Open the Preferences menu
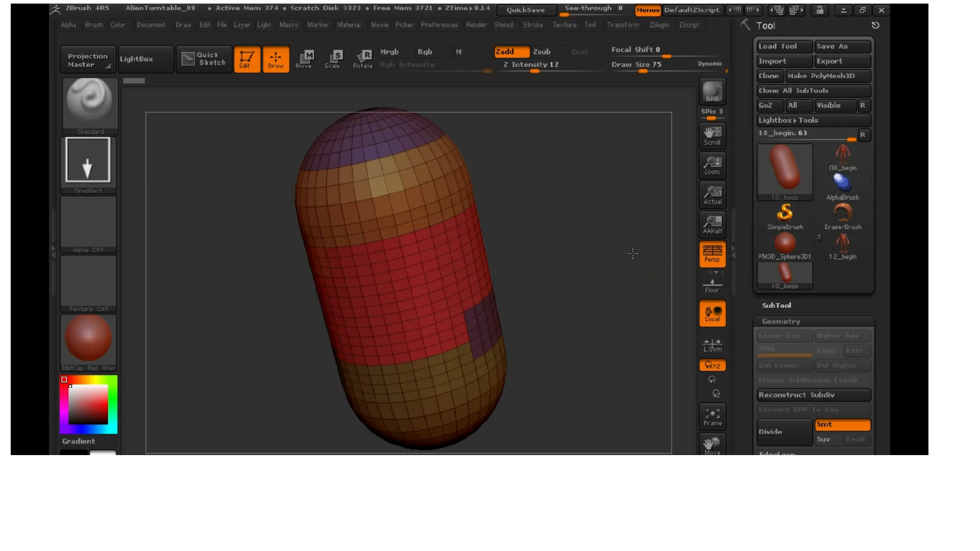 coord(439,24)
